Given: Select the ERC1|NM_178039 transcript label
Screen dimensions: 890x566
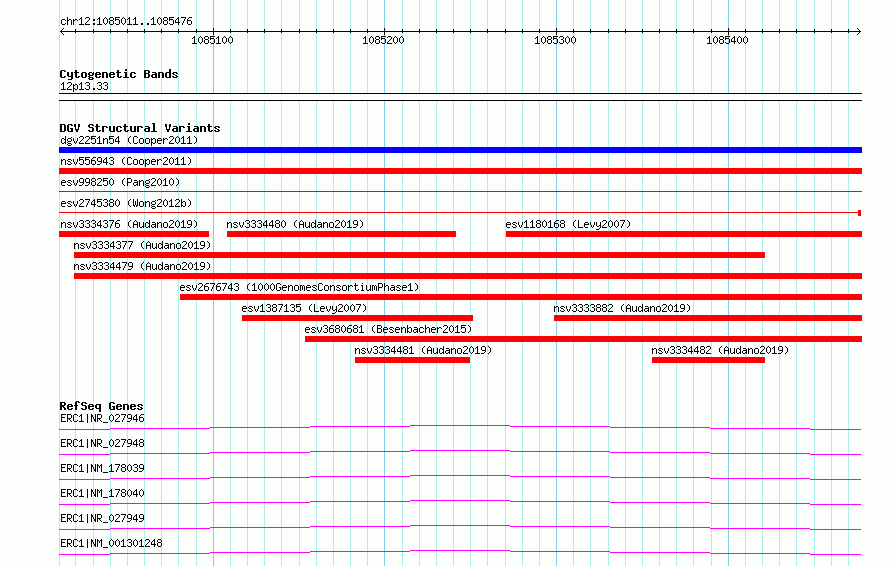Looking at the screenshot, I should (102, 468).
